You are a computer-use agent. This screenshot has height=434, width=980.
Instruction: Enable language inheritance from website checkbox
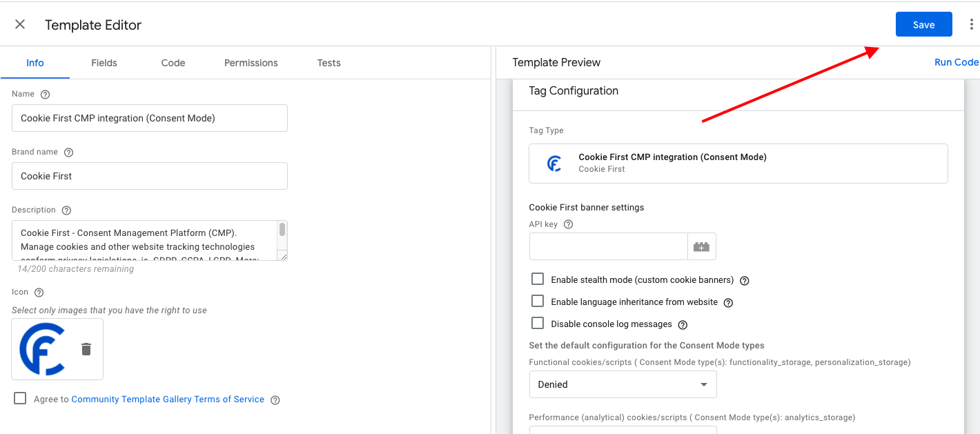click(538, 301)
